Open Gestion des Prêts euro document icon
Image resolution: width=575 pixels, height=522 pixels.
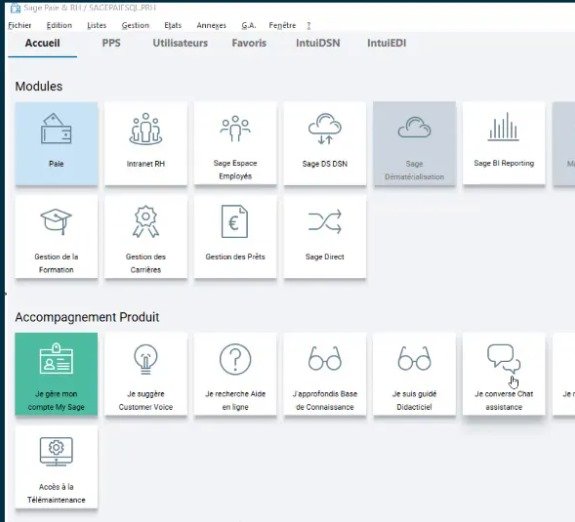point(235,222)
